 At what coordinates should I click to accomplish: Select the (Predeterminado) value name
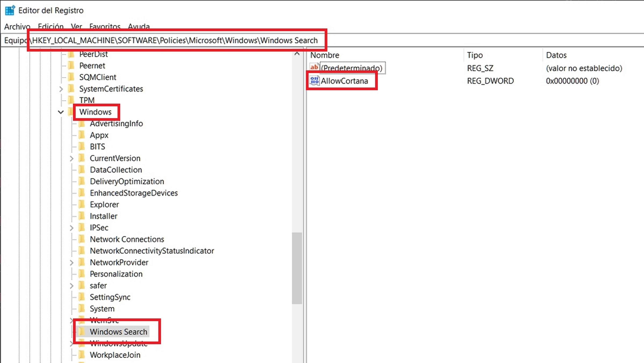click(x=352, y=68)
